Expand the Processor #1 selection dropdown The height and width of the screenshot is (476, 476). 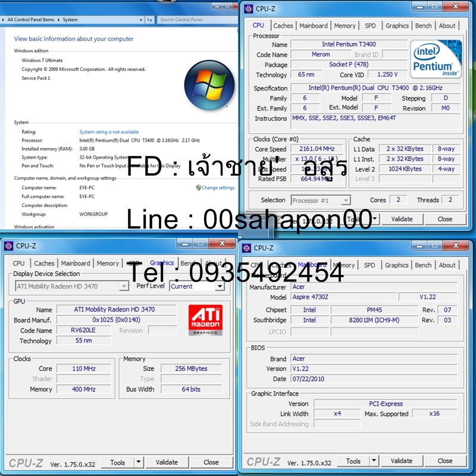click(346, 201)
